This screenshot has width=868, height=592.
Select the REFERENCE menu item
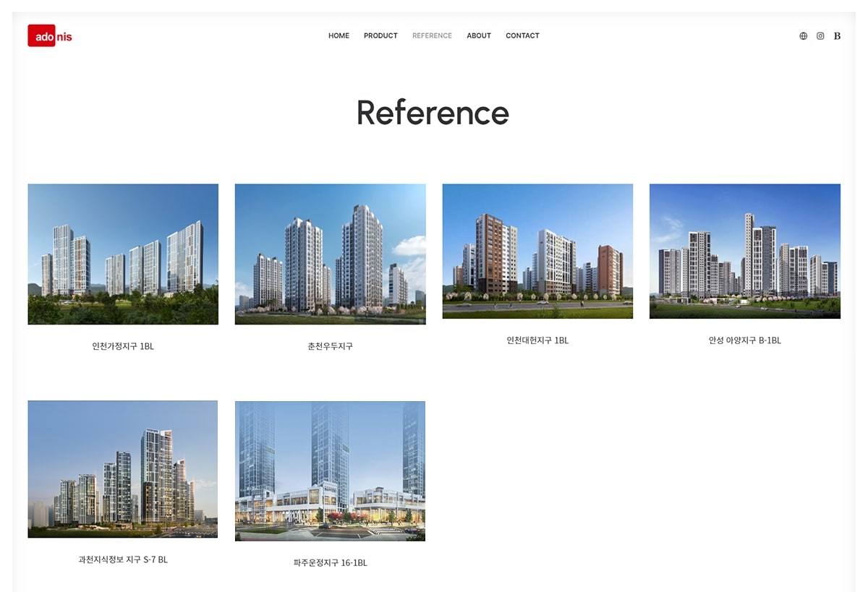coord(432,35)
